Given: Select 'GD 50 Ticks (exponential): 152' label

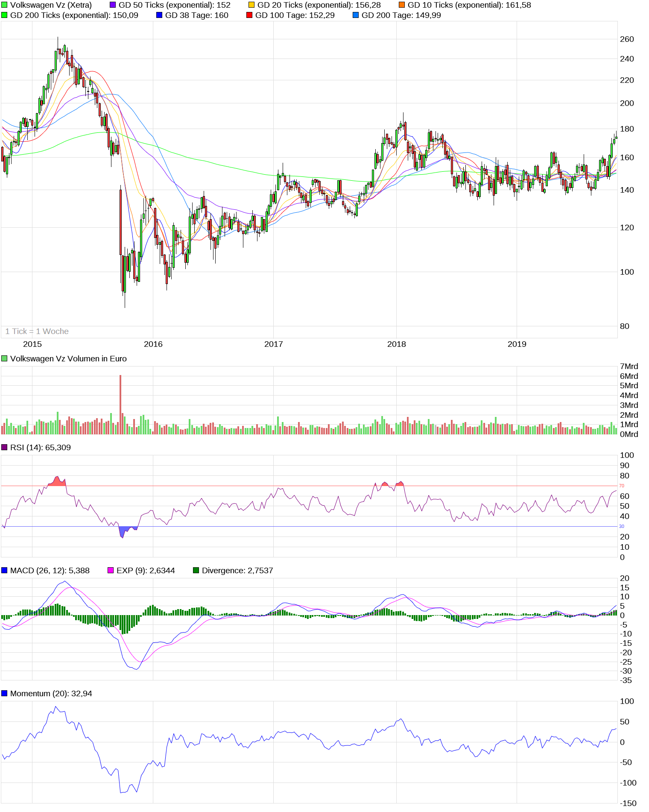Looking at the screenshot, I should pyautogui.click(x=175, y=5).
